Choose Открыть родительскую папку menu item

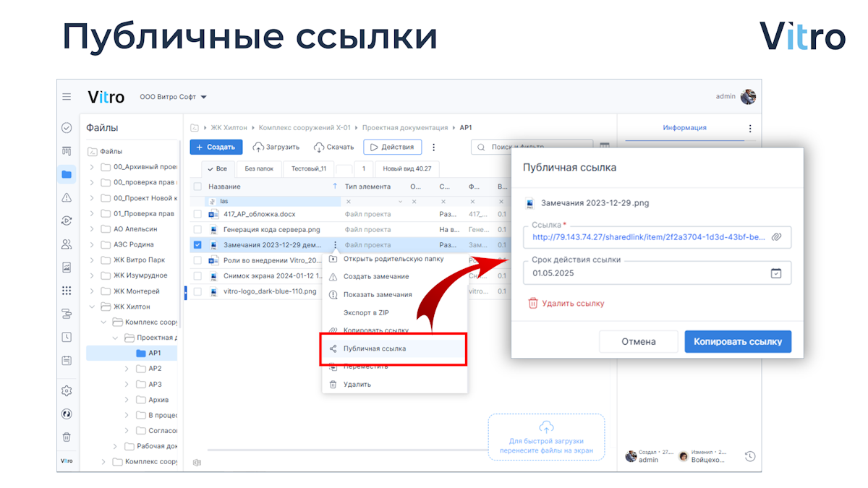(x=394, y=259)
